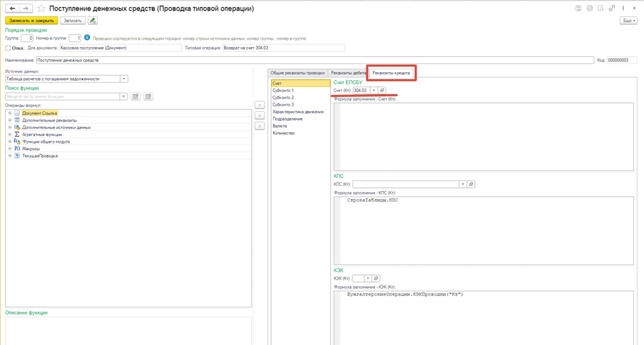Get link with the chain icon
This screenshot has width=644, height=345.
tap(612, 8)
